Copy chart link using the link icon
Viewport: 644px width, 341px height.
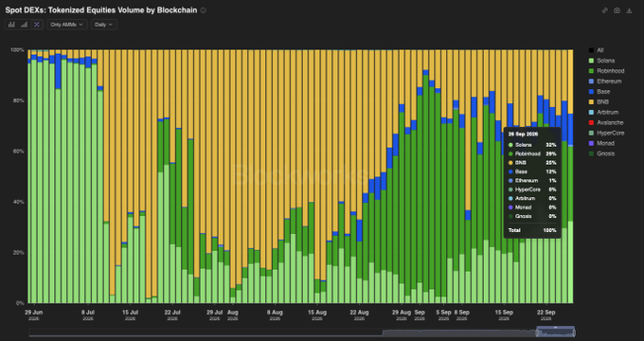(604, 10)
